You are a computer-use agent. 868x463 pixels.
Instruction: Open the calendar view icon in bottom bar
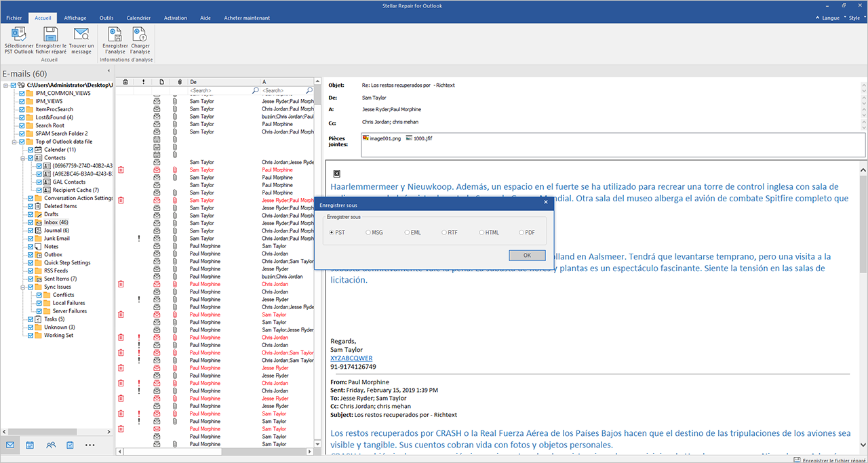(31, 445)
